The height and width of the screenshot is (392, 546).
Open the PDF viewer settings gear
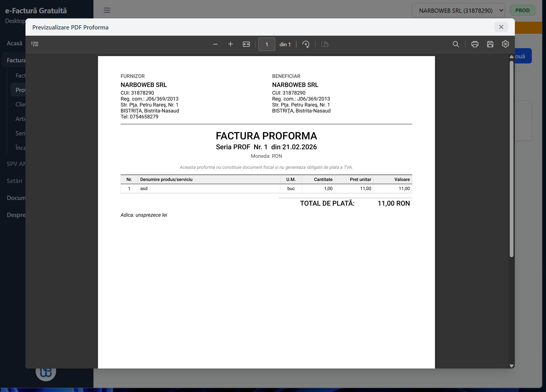(x=506, y=44)
